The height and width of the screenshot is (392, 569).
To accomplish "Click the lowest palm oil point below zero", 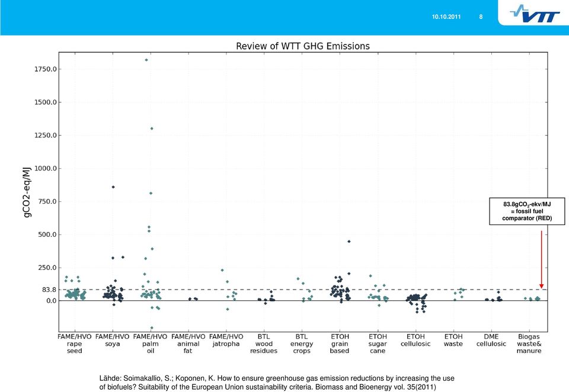I will click(x=152, y=328).
